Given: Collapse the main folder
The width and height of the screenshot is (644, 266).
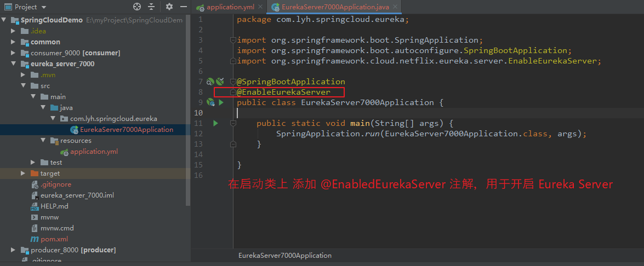Looking at the screenshot, I should coord(33,97).
